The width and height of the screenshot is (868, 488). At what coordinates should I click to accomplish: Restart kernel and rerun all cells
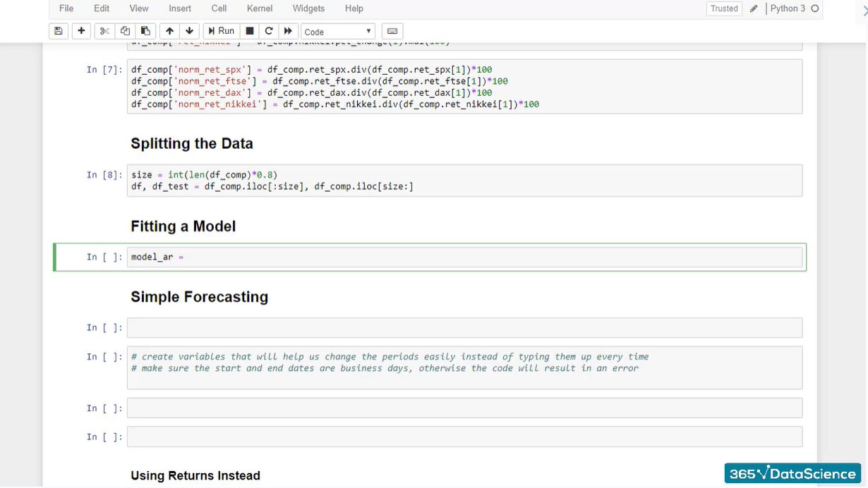pyautogui.click(x=288, y=31)
